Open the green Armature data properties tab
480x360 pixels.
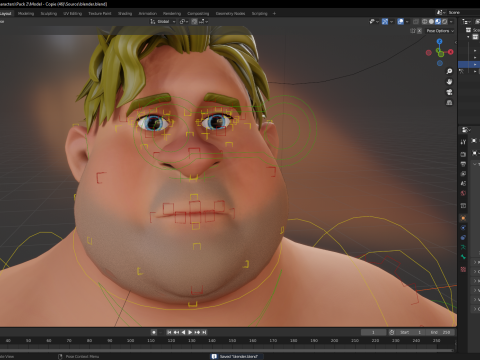[463, 247]
